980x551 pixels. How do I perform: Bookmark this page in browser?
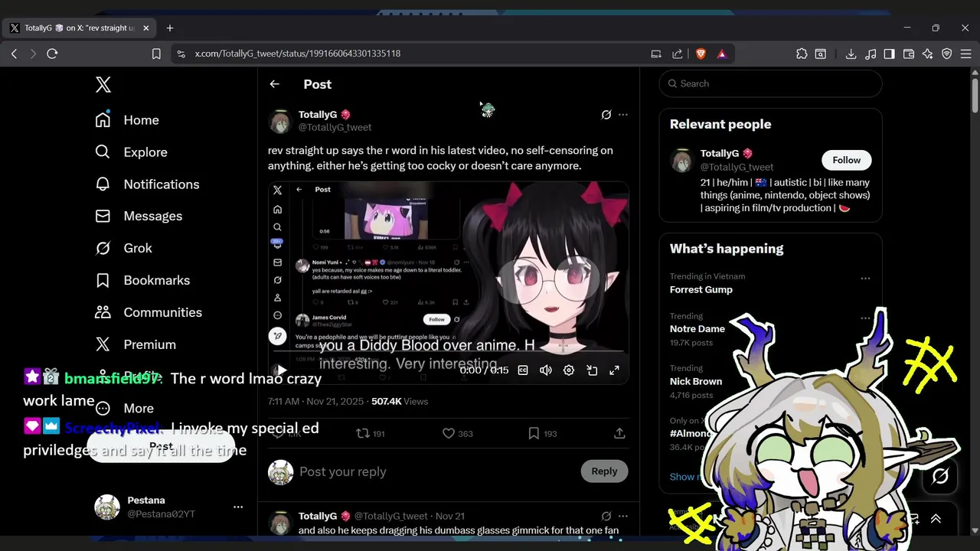(x=156, y=54)
